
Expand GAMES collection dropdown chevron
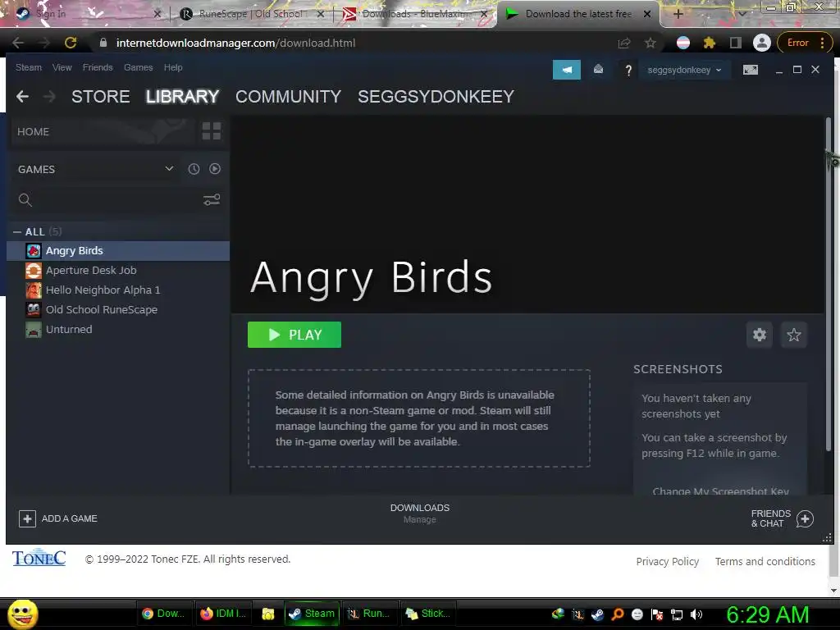[169, 168]
